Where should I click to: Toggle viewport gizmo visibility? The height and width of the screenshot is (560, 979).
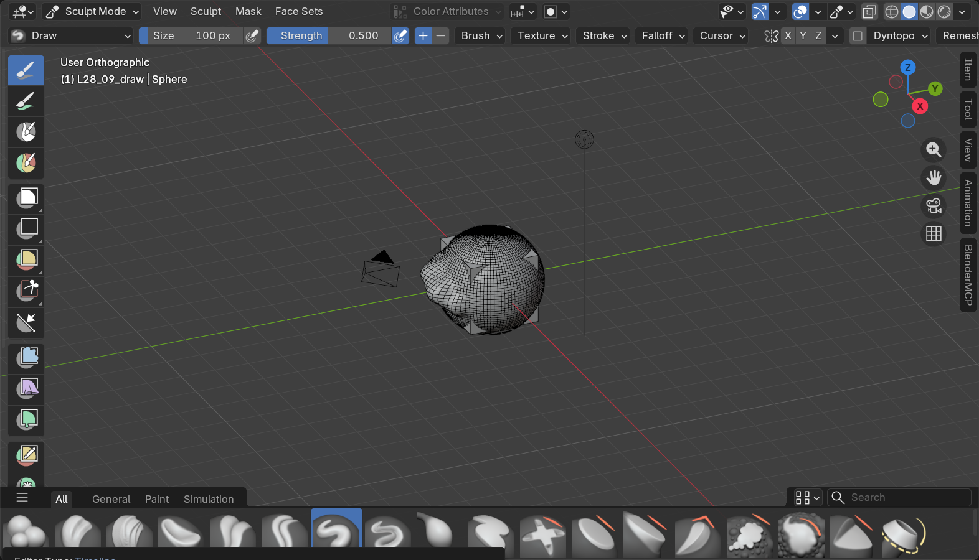[760, 11]
